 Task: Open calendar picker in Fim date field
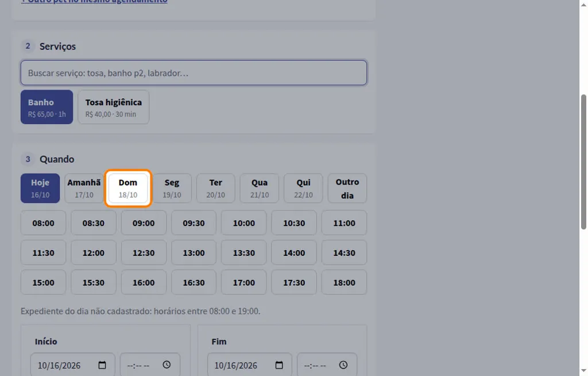tap(279, 365)
